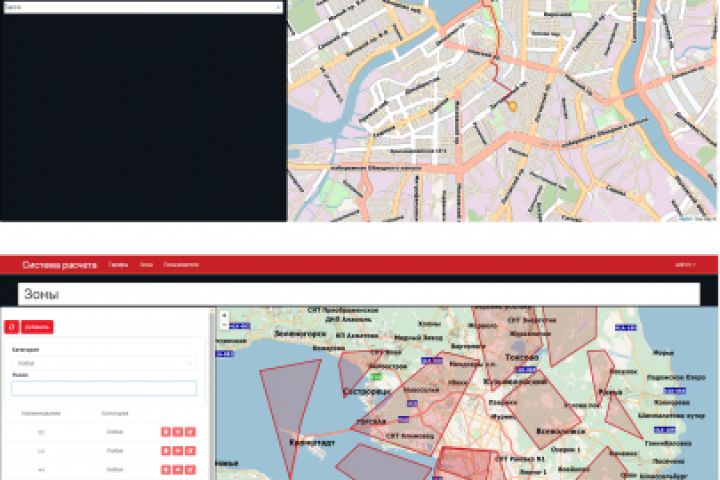Click the Кронштадт label on the map
The image size is (720, 480).
click(312, 442)
